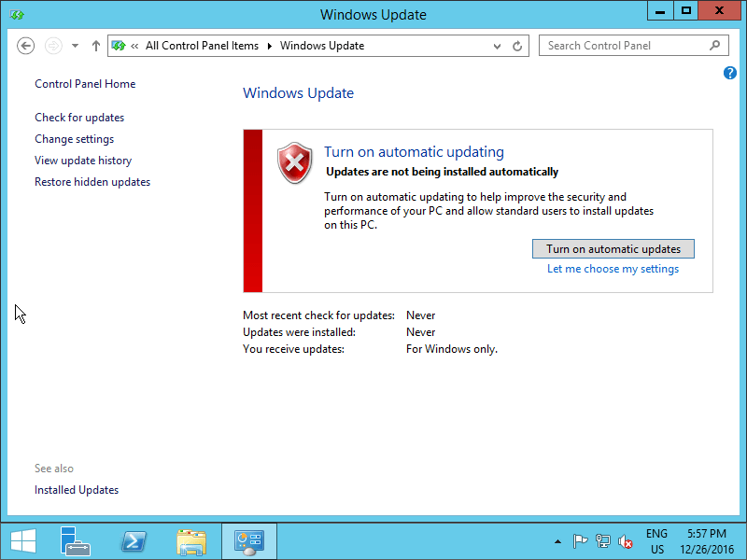Open the address bar history dropdown
This screenshot has width=747, height=560.
coord(497,45)
